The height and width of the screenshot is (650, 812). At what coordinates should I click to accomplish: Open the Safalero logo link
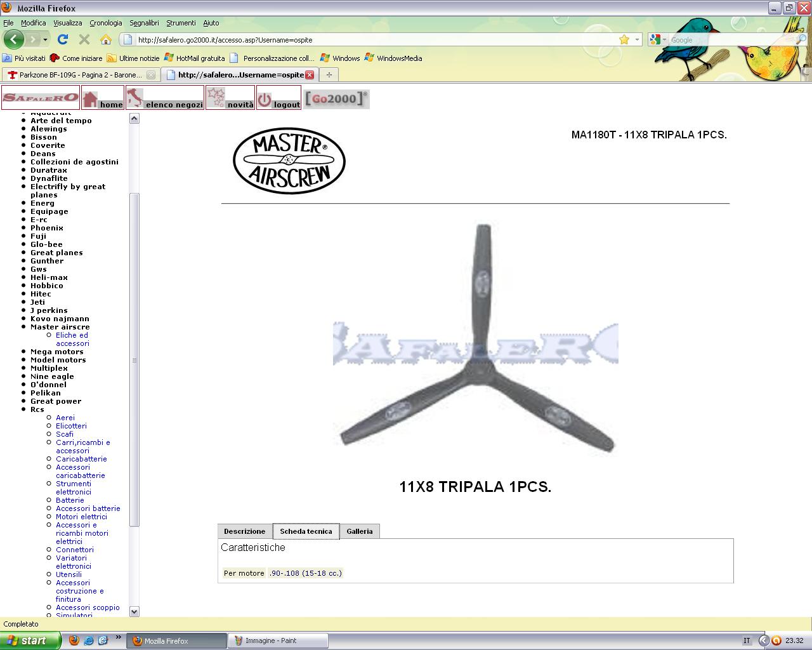click(x=41, y=98)
